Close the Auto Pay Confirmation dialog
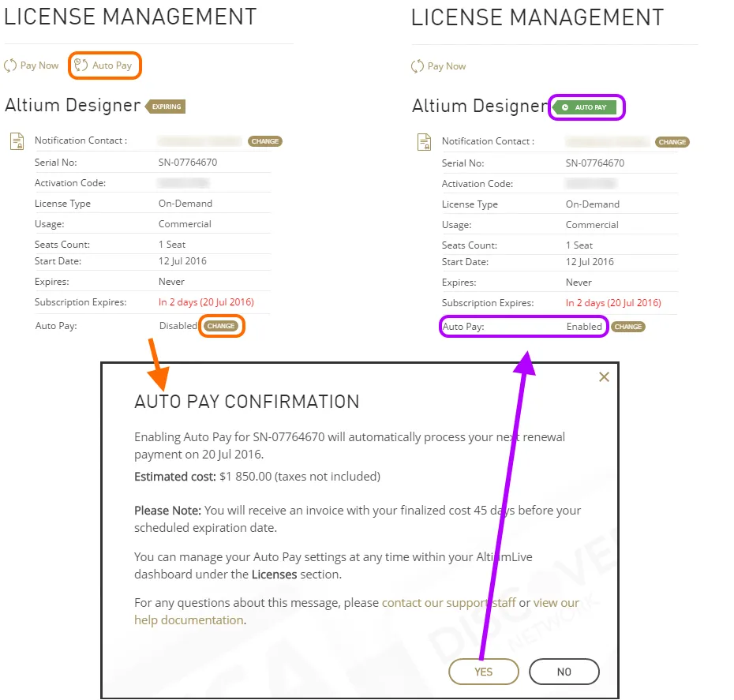 [x=604, y=377]
